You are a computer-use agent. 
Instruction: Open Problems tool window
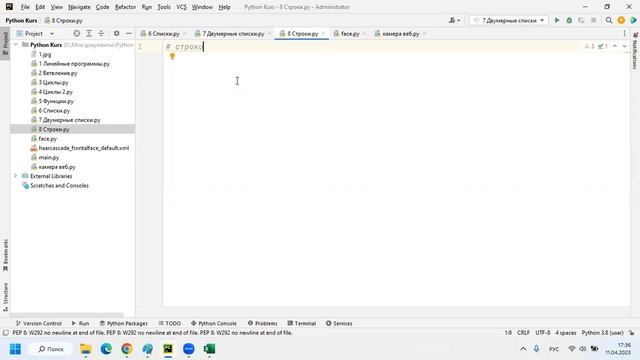click(x=262, y=323)
